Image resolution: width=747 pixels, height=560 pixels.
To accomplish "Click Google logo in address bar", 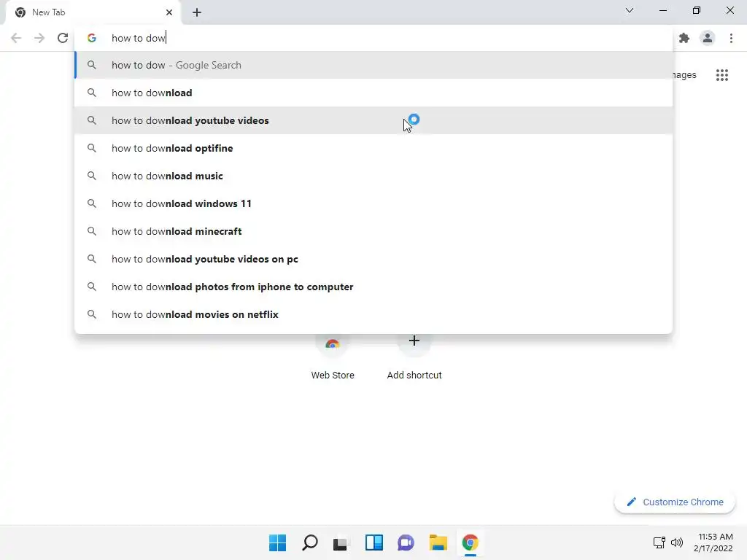I will pyautogui.click(x=92, y=38).
